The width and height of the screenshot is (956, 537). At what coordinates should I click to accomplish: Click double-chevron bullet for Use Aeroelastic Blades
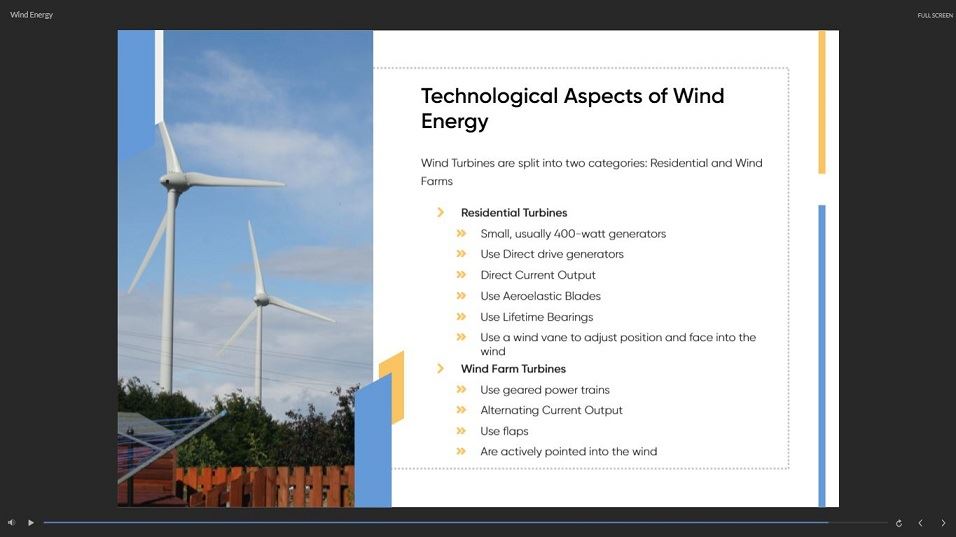461,296
